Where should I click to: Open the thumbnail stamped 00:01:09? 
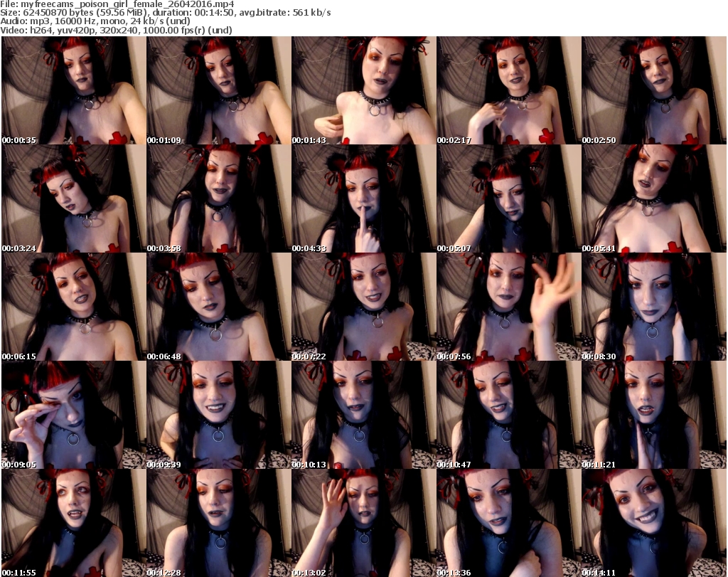pos(219,90)
